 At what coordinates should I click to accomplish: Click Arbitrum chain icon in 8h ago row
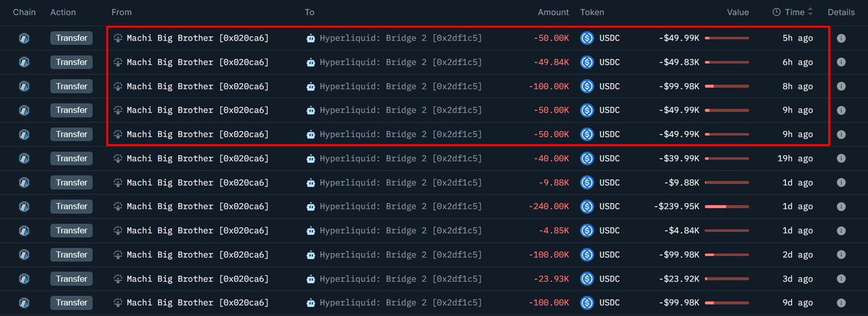tap(24, 86)
